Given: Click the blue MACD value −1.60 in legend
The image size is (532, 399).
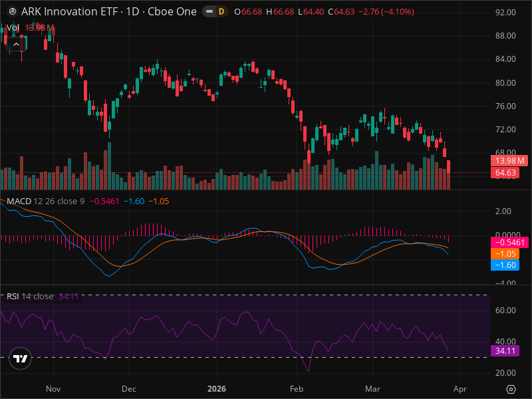Looking at the screenshot, I should click(x=134, y=201).
